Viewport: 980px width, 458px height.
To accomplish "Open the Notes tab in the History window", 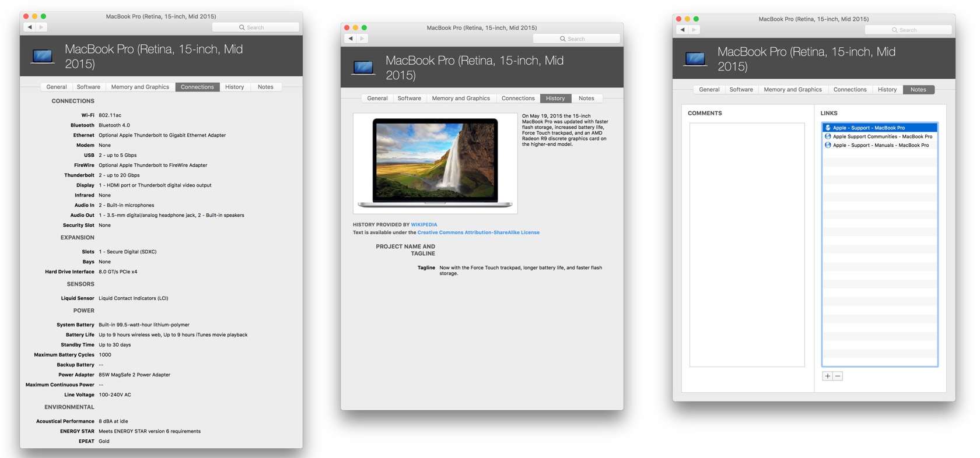I will pos(586,98).
